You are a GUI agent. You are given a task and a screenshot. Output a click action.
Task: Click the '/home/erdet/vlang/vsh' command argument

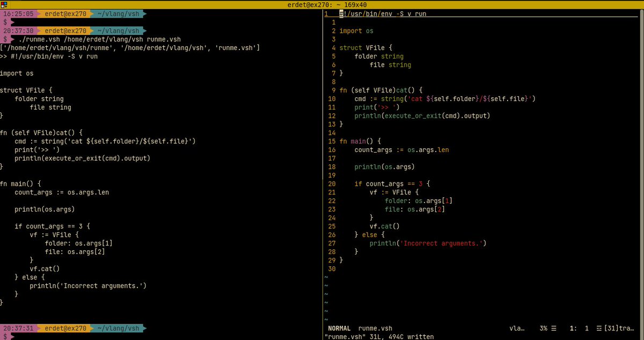coord(103,40)
